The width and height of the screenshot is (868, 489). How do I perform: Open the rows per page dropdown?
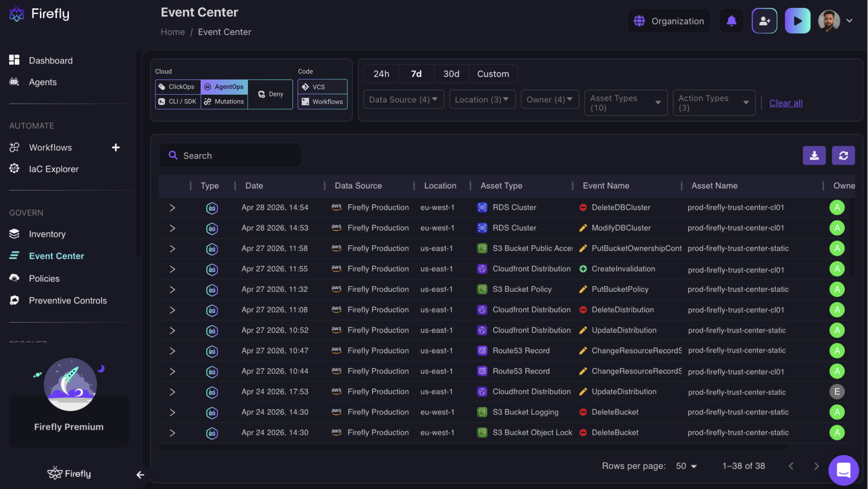[x=686, y=466]
